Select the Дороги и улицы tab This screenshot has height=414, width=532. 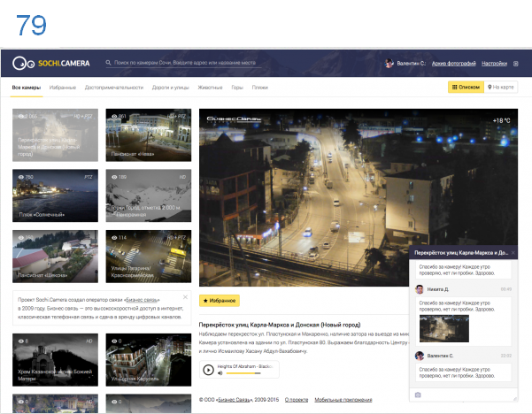(173, 88)
